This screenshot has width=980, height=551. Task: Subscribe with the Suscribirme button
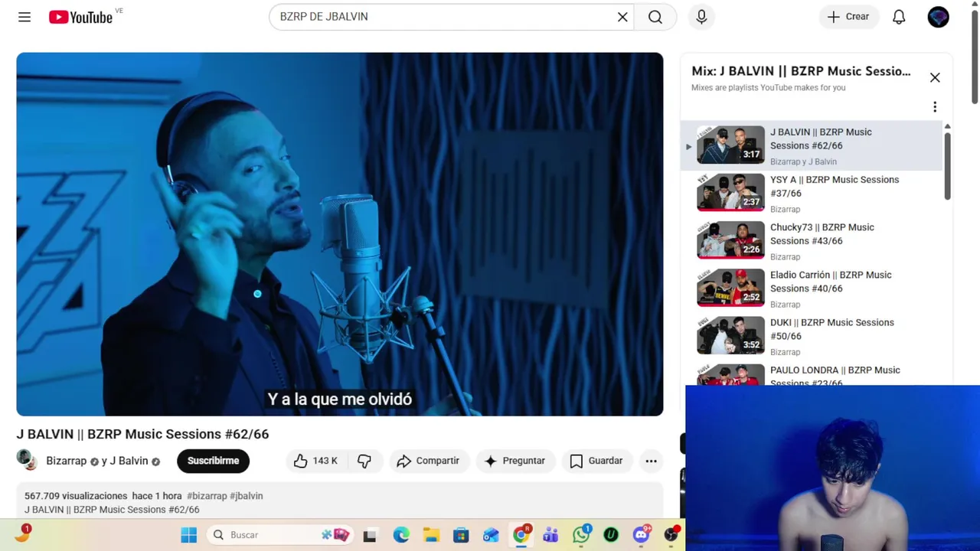click(213, 461)
